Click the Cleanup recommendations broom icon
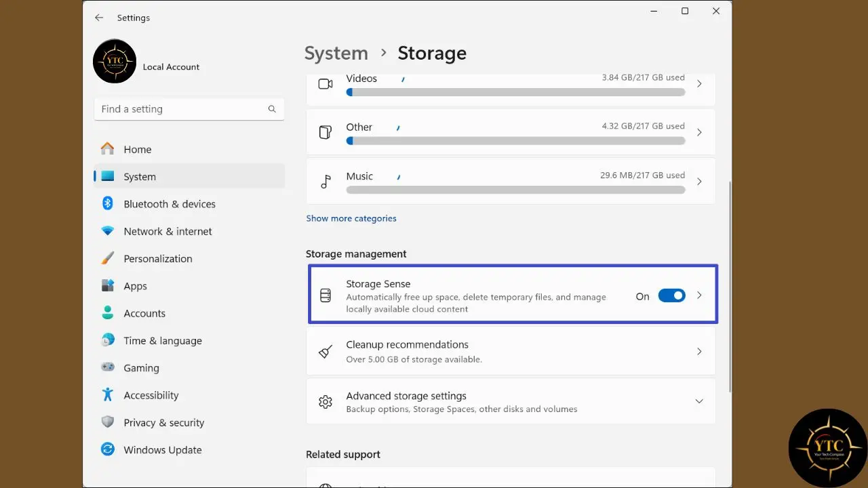 point(325,351)
